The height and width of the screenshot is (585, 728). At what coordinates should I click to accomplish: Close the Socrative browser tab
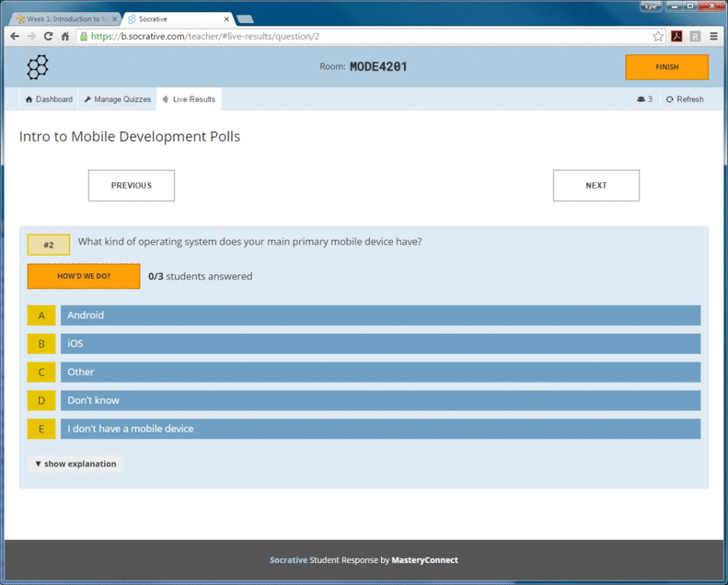tap(226, 19)
